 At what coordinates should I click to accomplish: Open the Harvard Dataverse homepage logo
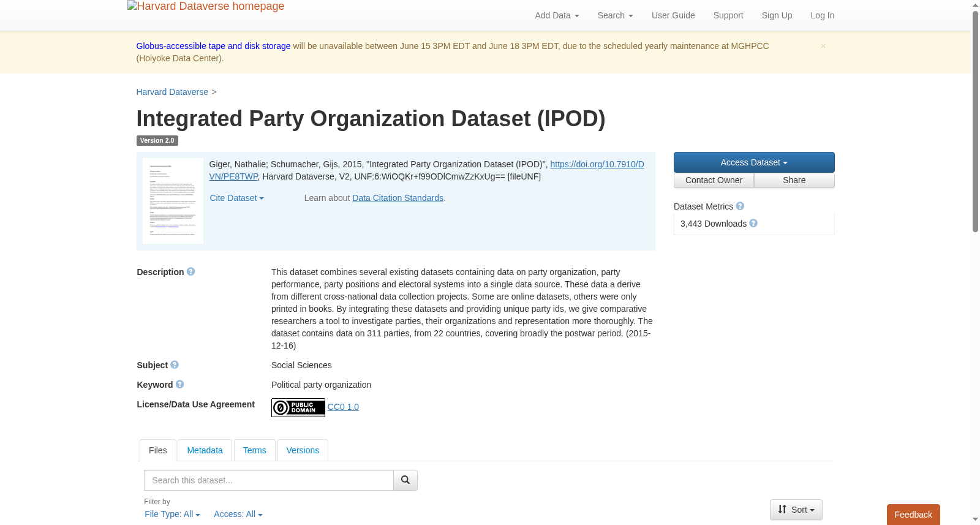(x=206, y=7)
